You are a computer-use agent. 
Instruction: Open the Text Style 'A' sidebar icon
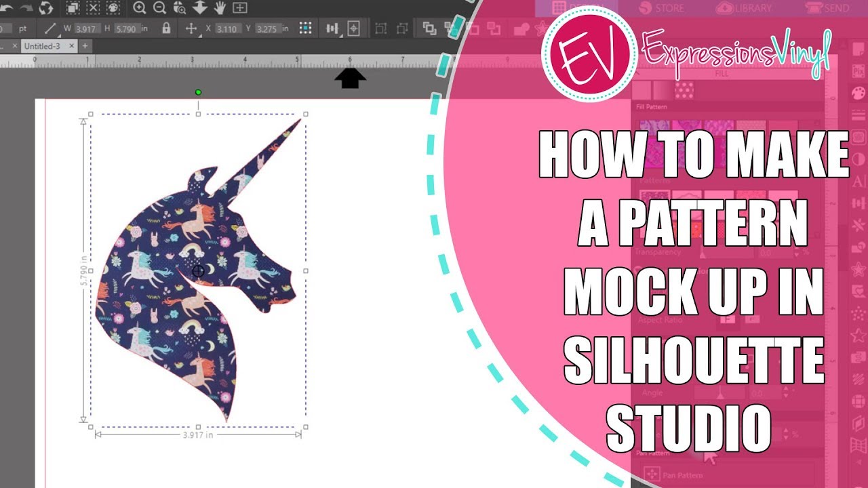tap(858, 180)
